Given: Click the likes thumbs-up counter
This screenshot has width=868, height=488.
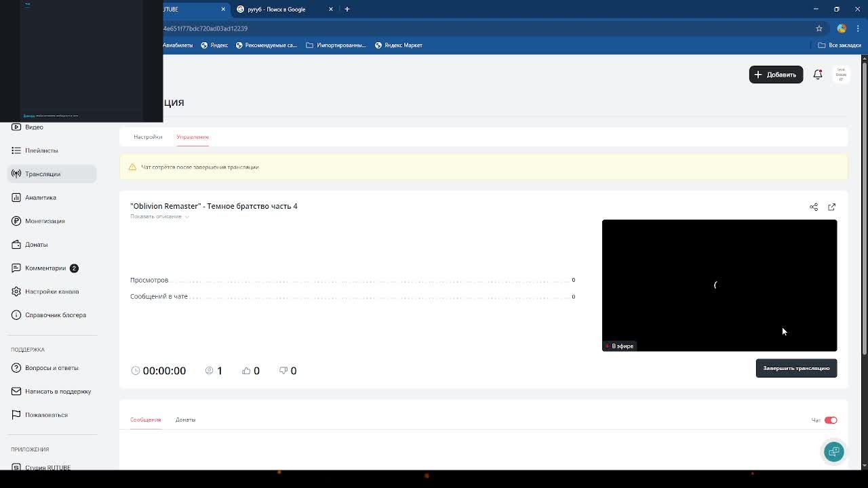Looking at the screenshot, I should tap(251, 371).
